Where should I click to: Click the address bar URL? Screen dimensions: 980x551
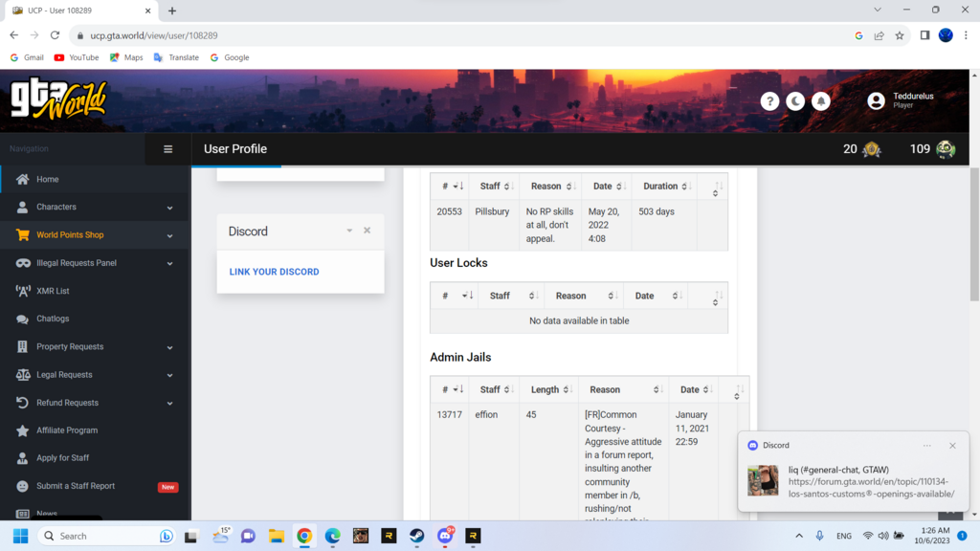coord(154,35)
